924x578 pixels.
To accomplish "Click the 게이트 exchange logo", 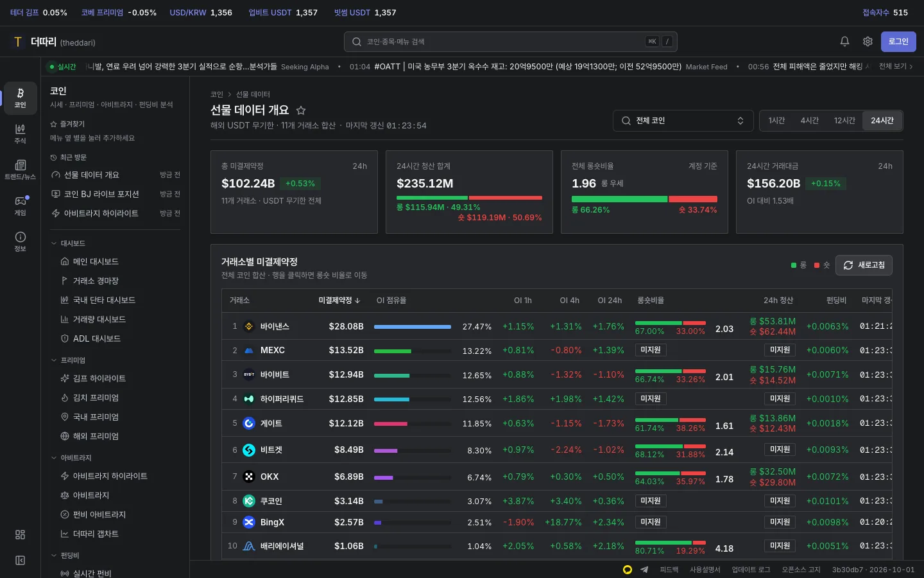I will tap(249, 423).
